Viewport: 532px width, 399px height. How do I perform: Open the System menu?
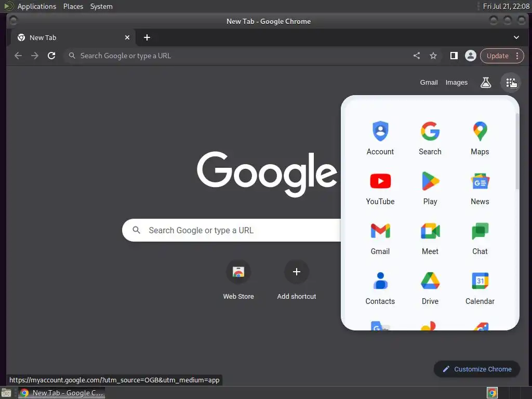coord(101,6)
